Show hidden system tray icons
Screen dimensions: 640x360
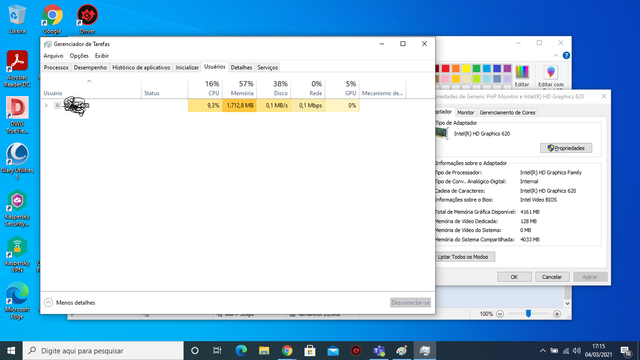542,351
